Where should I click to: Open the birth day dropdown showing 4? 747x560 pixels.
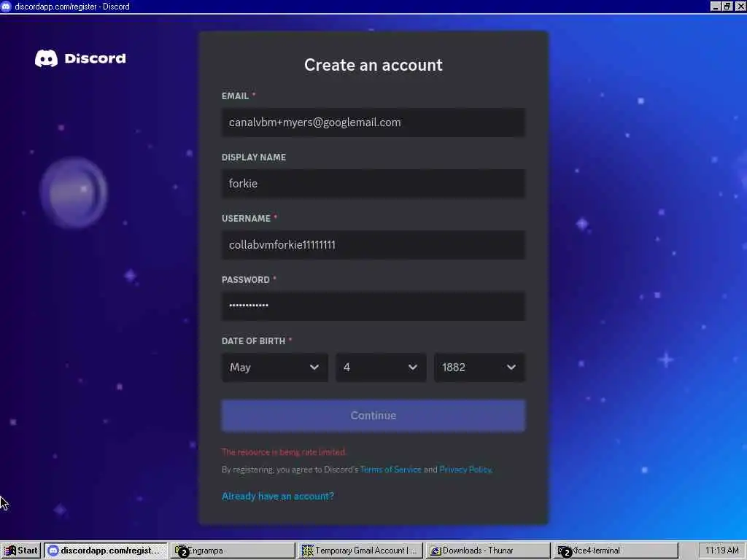pos(381,367)
